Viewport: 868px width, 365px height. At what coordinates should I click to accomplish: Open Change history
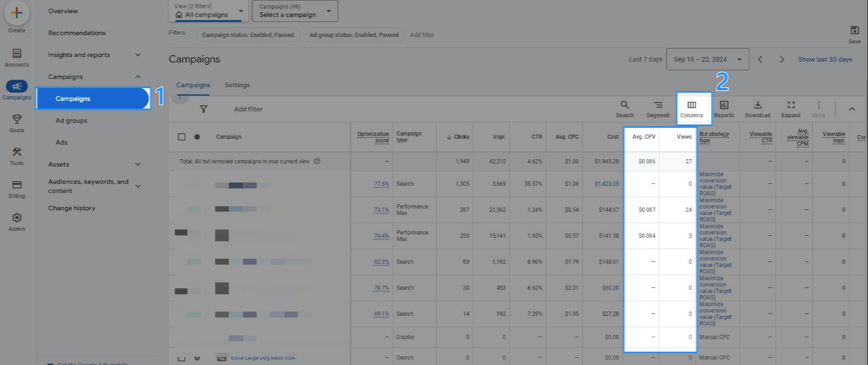click(x=72, y=208)
